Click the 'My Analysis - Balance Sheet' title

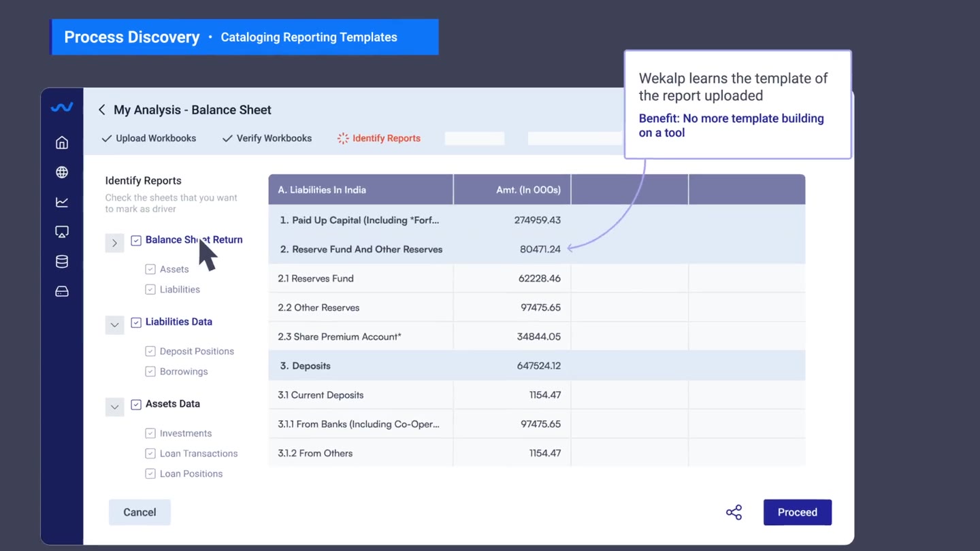coord(193,110)
